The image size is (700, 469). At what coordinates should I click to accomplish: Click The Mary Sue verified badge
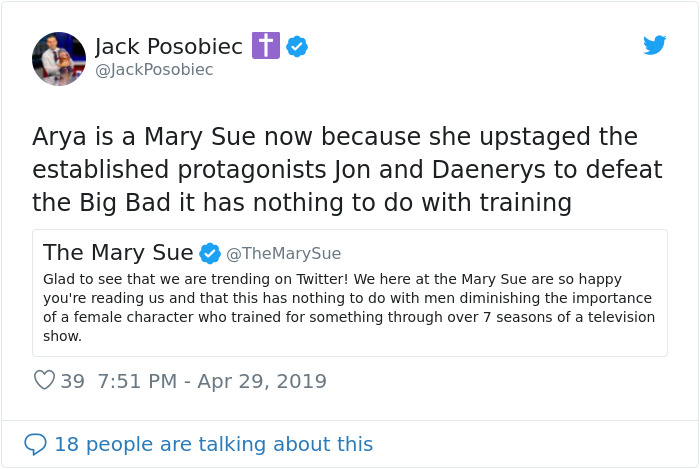click(x=210, y=253)
